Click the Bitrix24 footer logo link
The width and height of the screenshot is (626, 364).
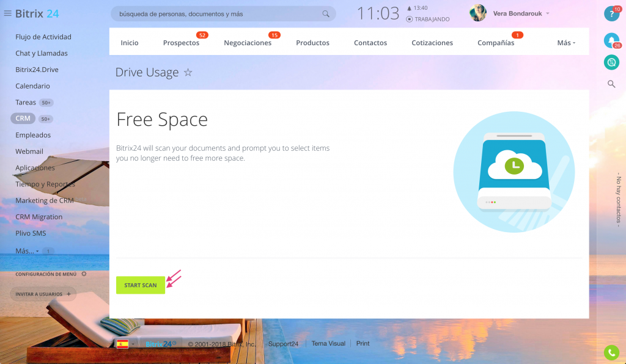click(161, 344)
